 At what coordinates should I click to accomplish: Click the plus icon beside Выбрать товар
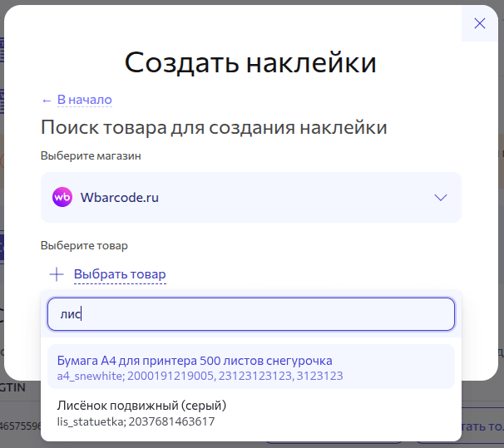[x=56, y=274]
